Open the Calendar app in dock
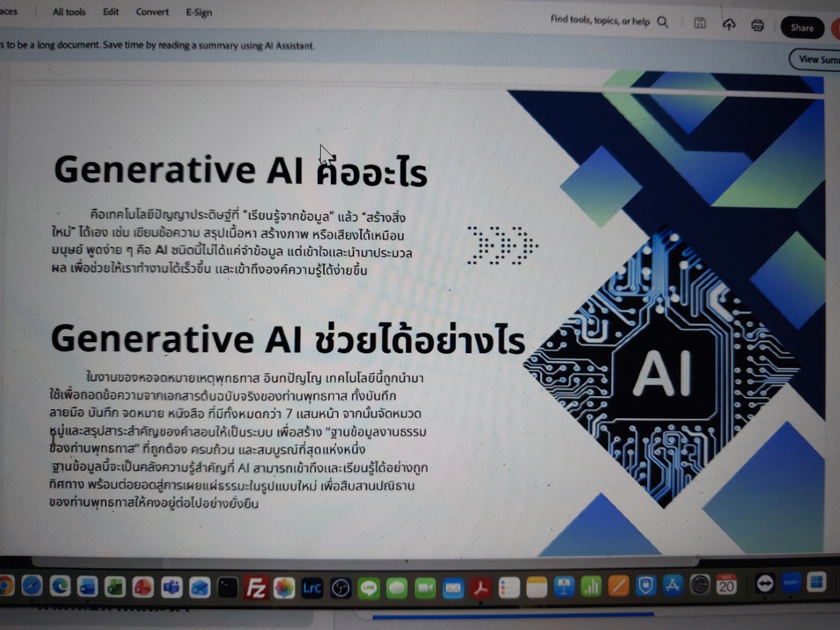Image resolution: width=840 pixels, height=630 pixels. coord(726,585)
